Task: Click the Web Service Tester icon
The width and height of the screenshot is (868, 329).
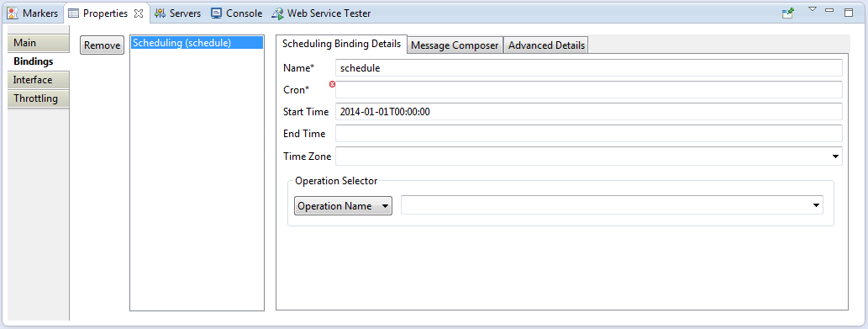Action: (277, 13)
